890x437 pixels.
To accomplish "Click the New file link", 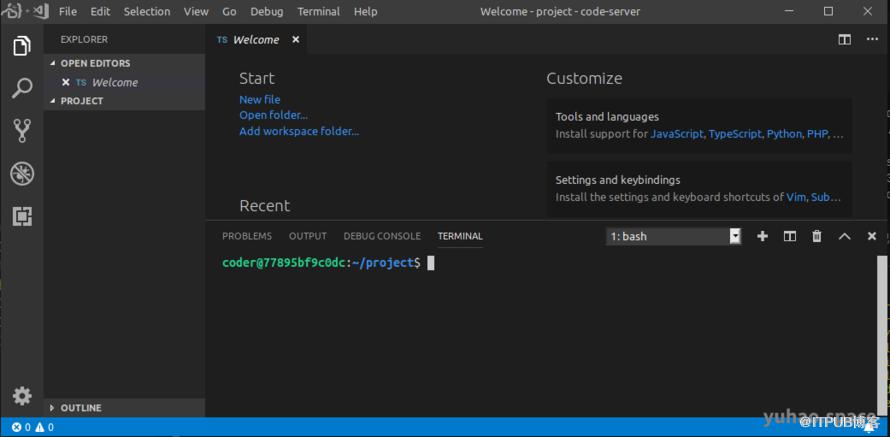I will 259,99.
